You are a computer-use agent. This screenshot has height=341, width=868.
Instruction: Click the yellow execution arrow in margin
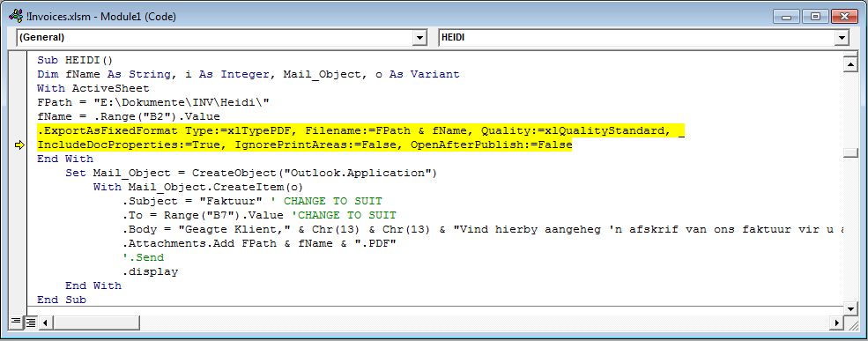tap(20, 145)
